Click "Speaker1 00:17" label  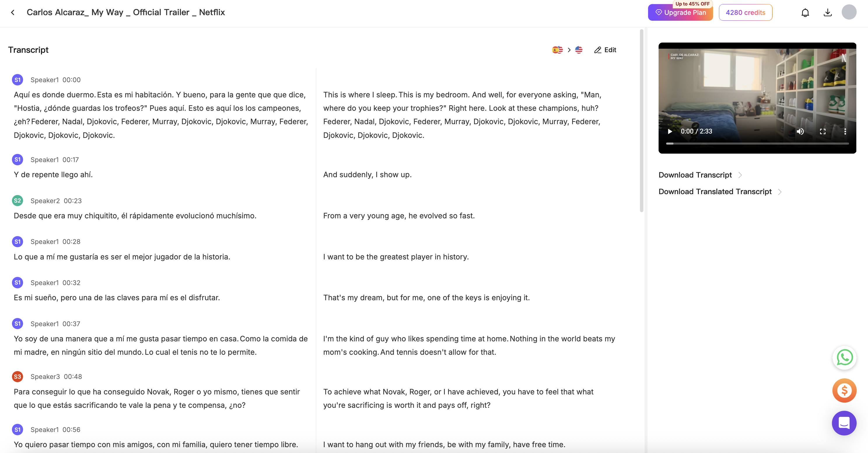55,160
